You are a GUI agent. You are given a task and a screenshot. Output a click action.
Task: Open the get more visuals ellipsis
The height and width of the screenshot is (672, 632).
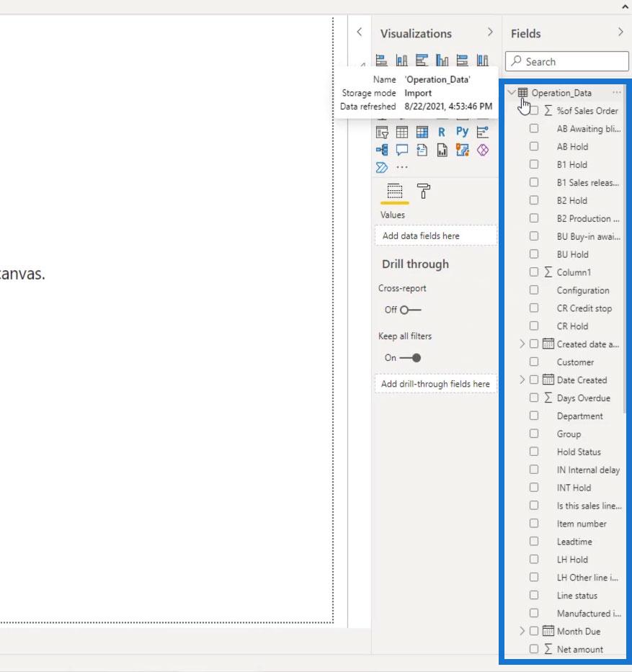click(x=401, y=168)
